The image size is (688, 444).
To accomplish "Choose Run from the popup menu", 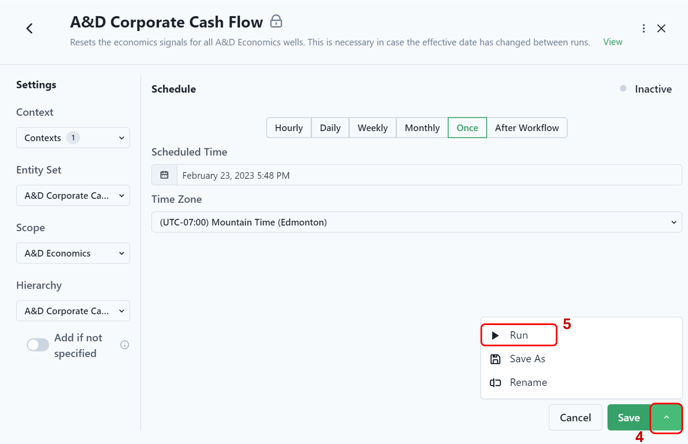I will [519, 335].
